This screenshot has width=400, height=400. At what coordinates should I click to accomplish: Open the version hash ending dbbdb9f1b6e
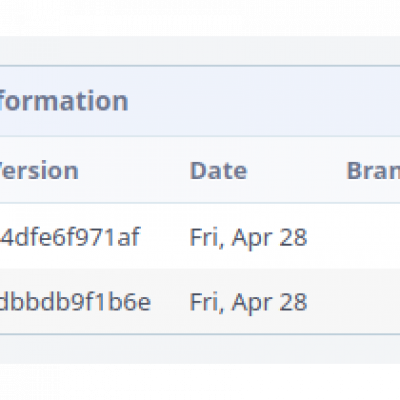(75, 302)
